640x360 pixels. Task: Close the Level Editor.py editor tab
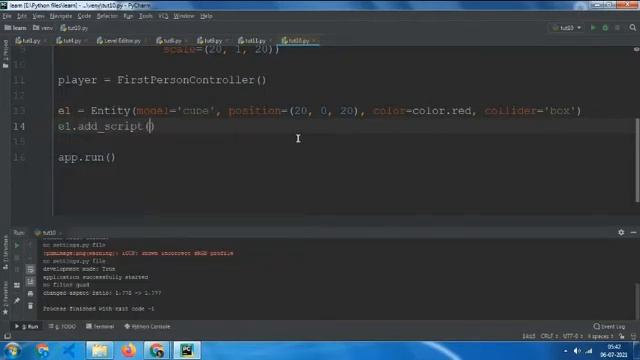[145, 41]
